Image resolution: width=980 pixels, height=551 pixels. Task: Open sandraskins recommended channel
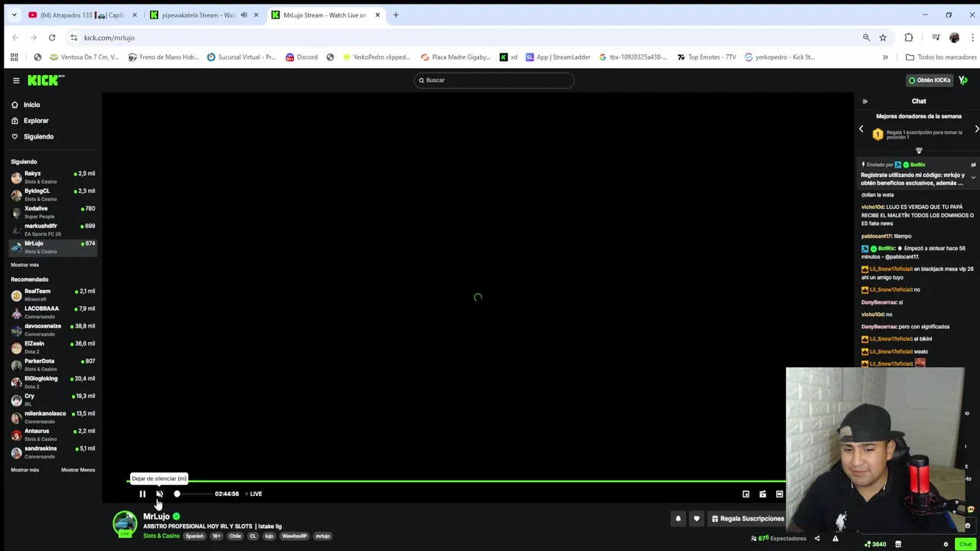[x=53, y=452]
